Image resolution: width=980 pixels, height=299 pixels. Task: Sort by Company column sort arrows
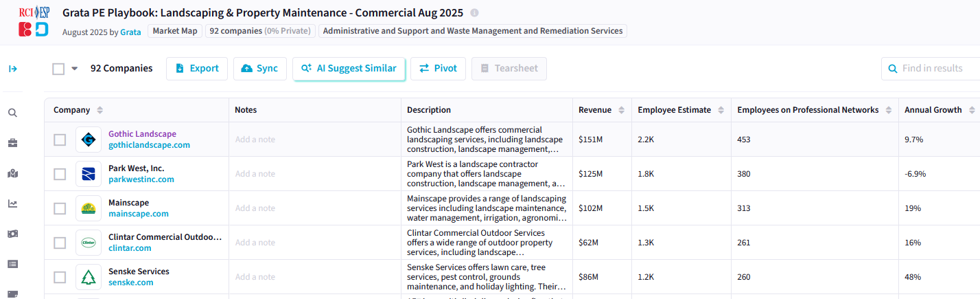pyautogui.click(x=100, y=110)
